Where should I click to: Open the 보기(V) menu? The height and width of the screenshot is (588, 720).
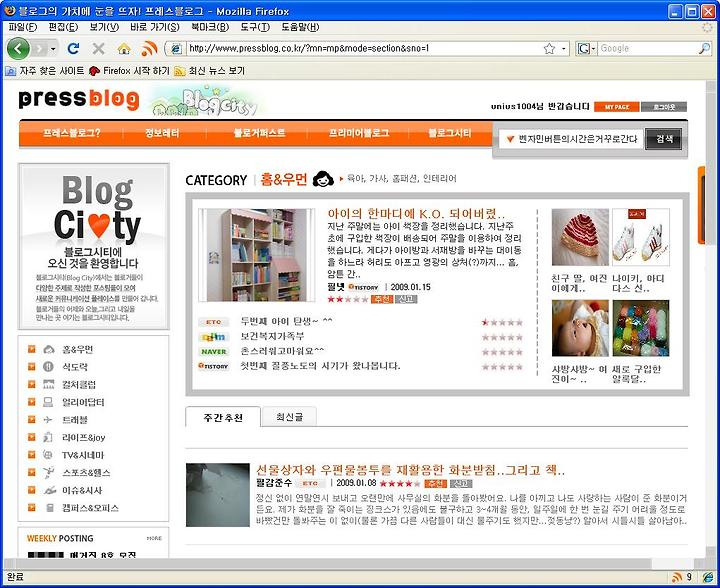click(x=104, y=27)
